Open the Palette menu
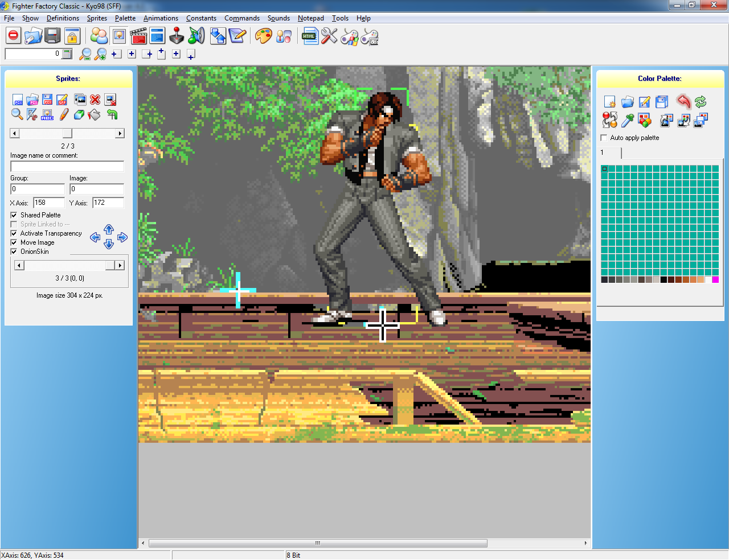Screen dimensions: 729x560 (125, 18)
